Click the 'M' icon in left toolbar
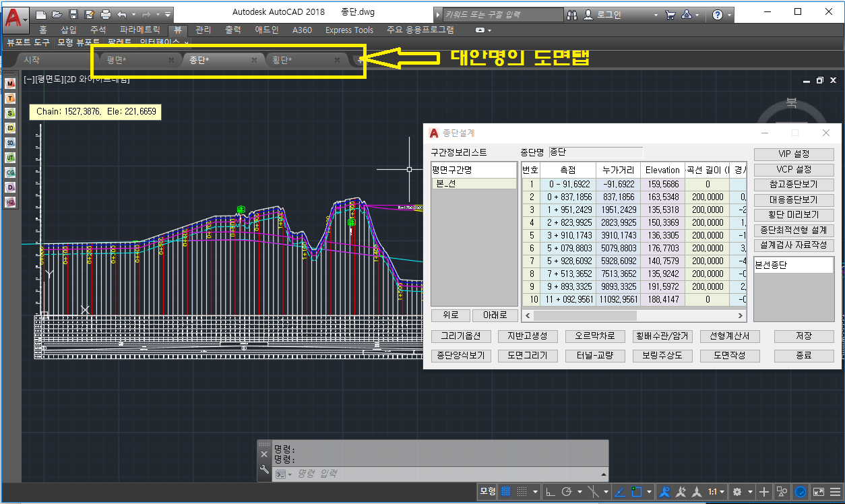 (10, 83)
